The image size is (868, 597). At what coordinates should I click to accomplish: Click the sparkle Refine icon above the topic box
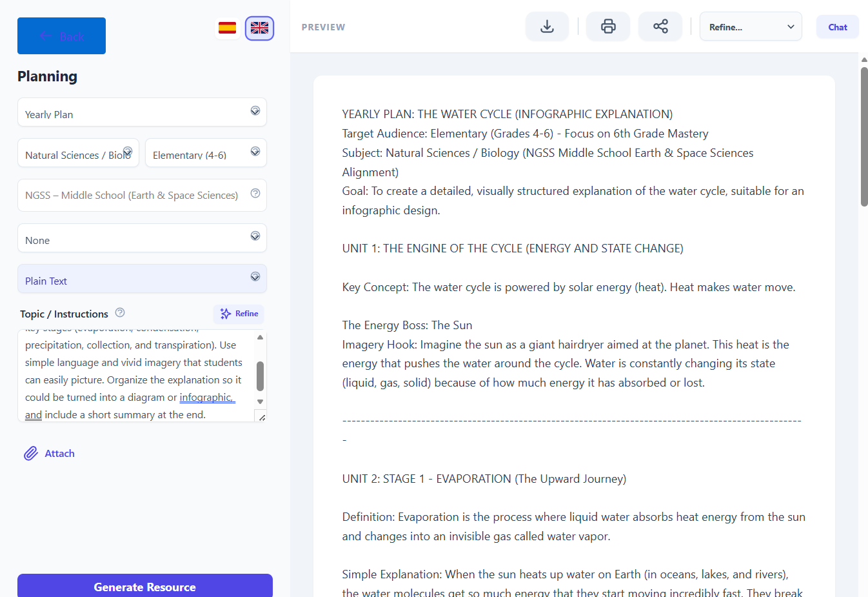226,314
